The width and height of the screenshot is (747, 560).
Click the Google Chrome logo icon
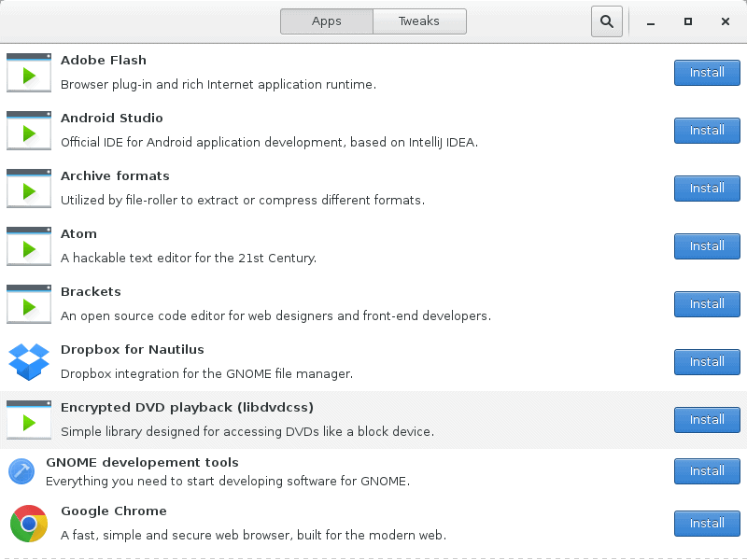point(29,524)
